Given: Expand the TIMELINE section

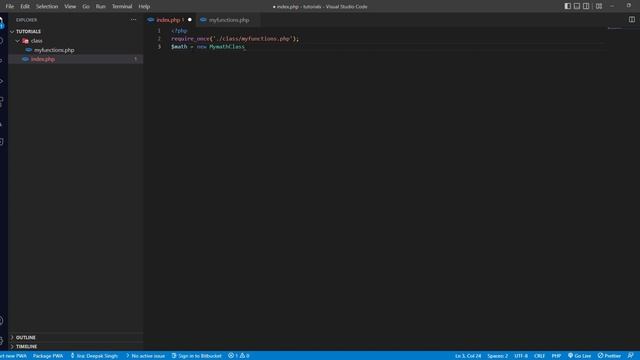Looking at the screenshot, I should (76, 347).
